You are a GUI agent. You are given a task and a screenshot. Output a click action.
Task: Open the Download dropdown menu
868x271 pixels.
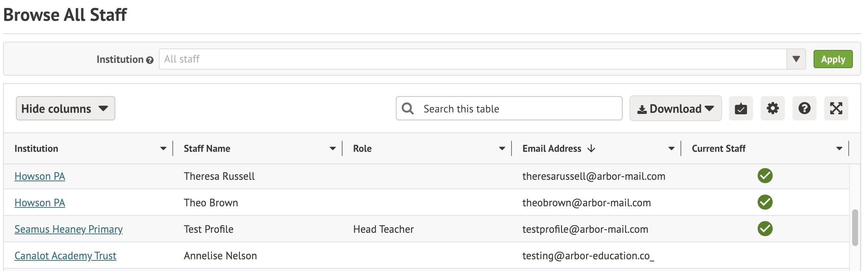point(675,109)
